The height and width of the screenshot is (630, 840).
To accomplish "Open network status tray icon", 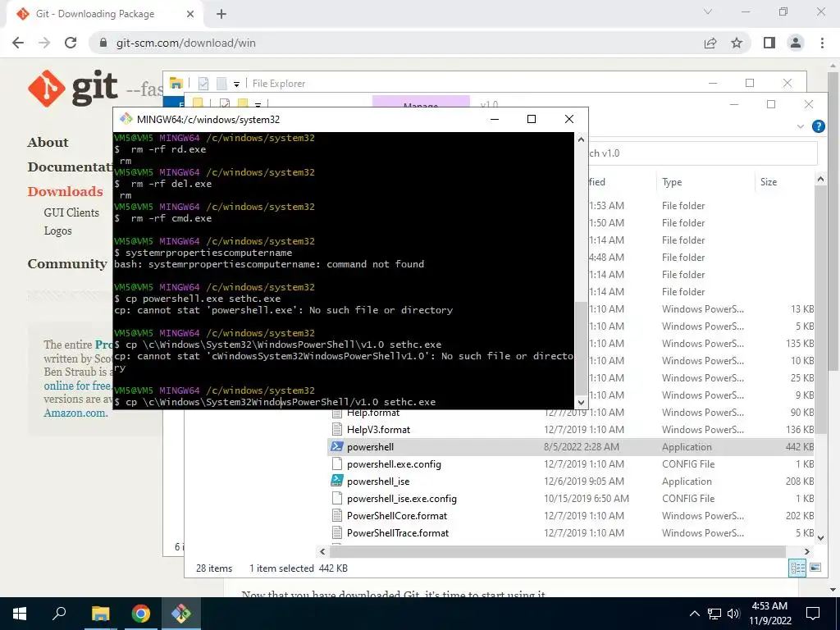I will click(x=714, y=614).
